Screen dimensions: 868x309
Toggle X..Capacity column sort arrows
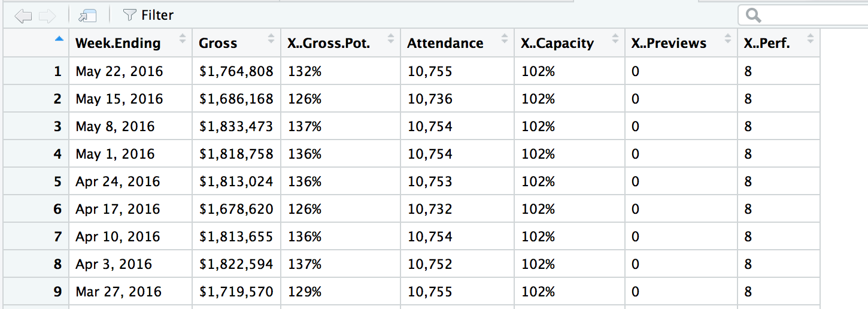(615, 40)
